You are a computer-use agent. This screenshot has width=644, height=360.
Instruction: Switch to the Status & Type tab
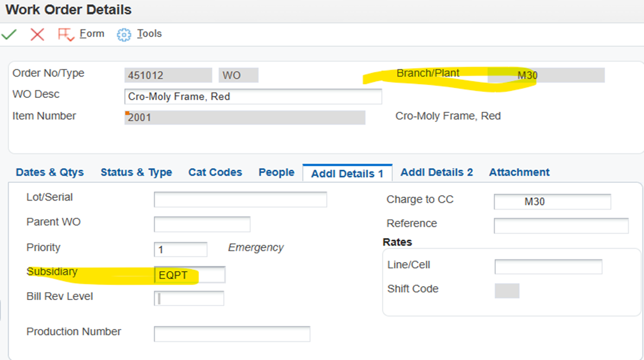(136, 172)
